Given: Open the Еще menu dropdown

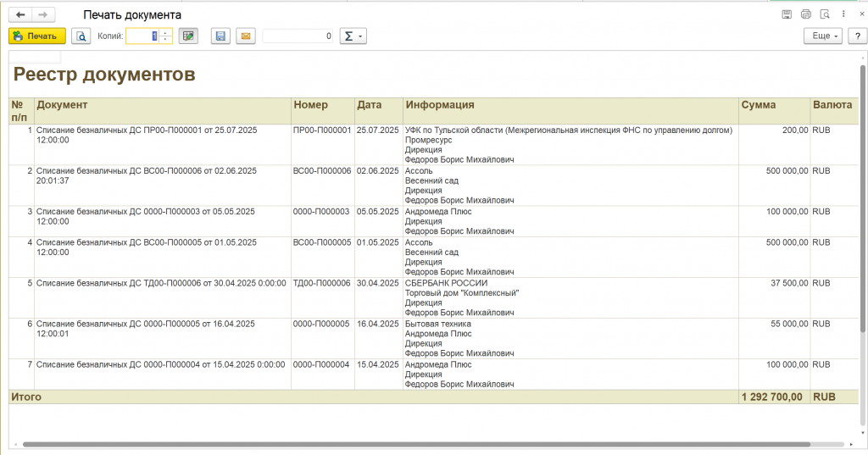Looking at the screenshot, I should (x=823, y=36).
